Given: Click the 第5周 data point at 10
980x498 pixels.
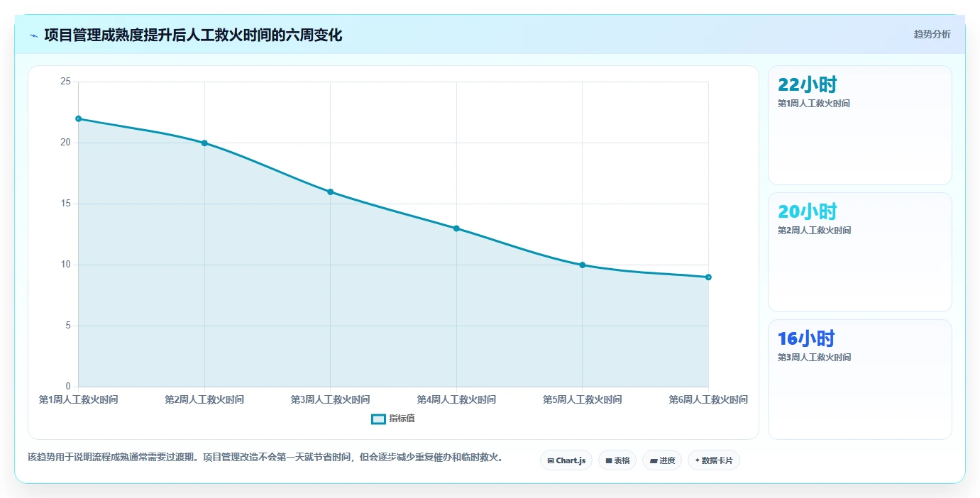Looking at the screenshot, I should click(583, 265).
